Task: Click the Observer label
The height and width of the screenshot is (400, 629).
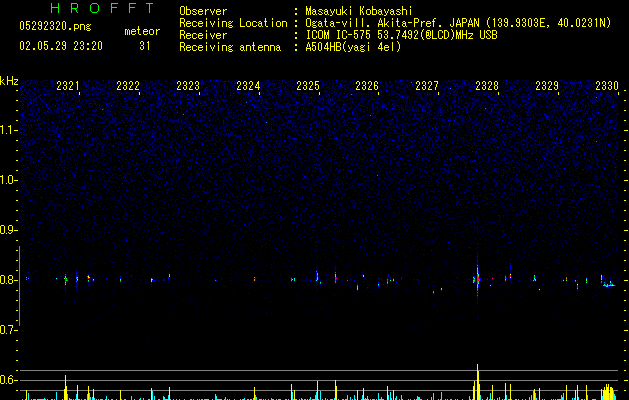Action: [x=203, y=11]
